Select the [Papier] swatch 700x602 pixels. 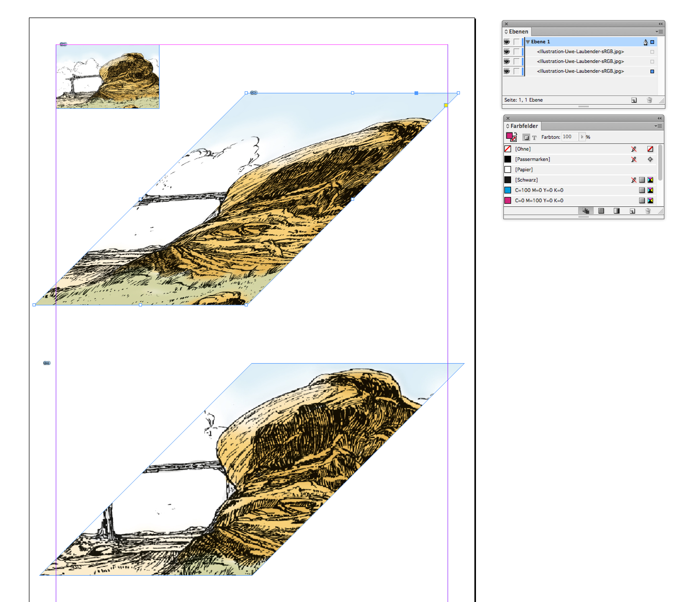pyautogui.click(x=580, y=169)
